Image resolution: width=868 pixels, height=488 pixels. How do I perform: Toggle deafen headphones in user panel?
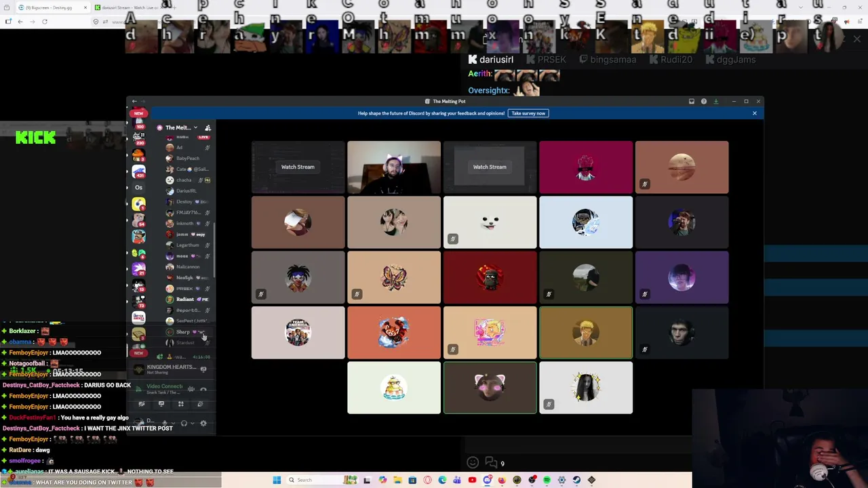pos(184,424)
